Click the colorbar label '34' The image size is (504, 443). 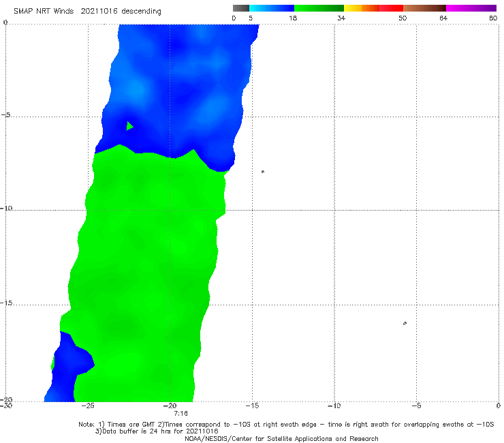coord(341,18)
